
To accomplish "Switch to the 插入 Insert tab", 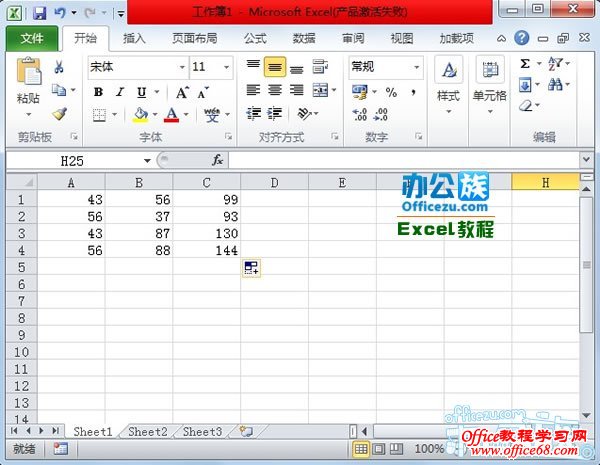I will pos(134,38).
